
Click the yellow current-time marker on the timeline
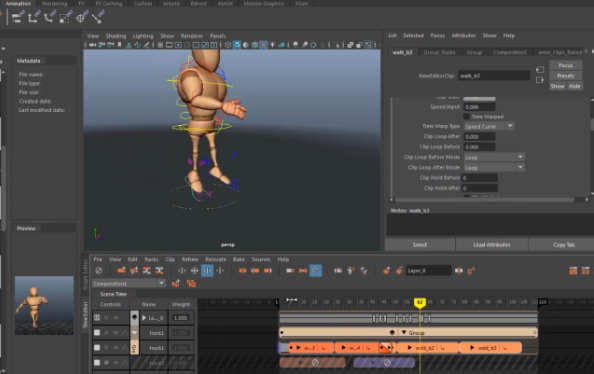pos(420,302)
